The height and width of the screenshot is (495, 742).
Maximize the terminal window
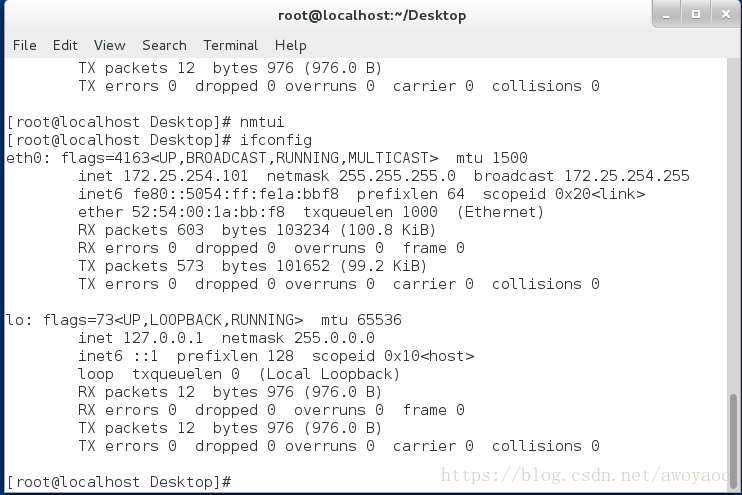coord(696,14)
